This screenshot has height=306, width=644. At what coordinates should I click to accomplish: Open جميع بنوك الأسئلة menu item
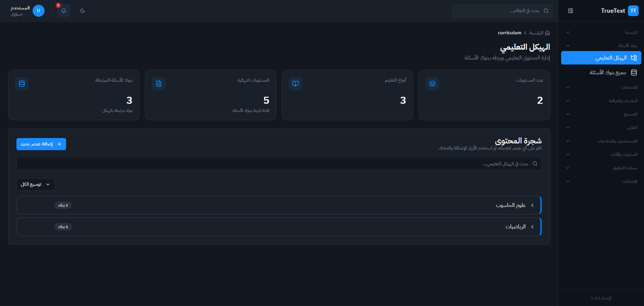point(608,73)
